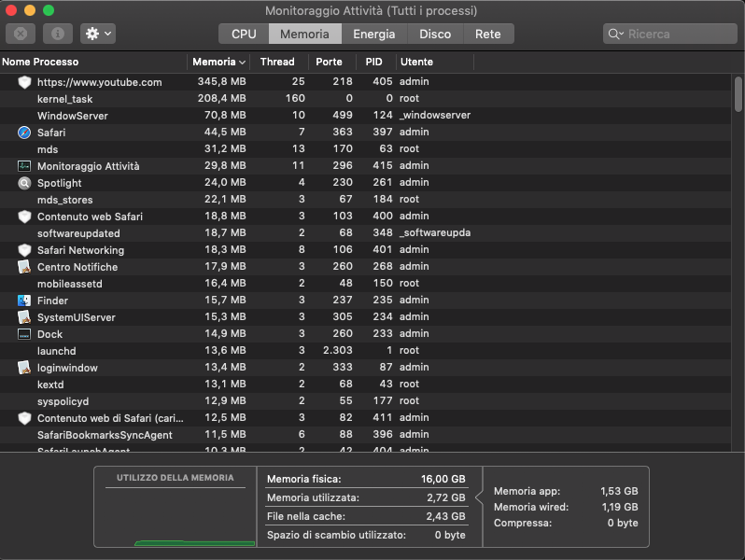Click SystemUIServer process icon

[x=24, y=317]
